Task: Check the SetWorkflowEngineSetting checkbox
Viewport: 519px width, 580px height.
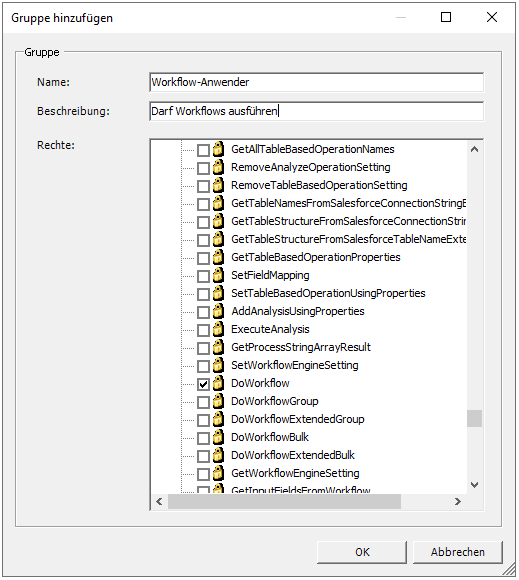Action: [x=203, y=367]
